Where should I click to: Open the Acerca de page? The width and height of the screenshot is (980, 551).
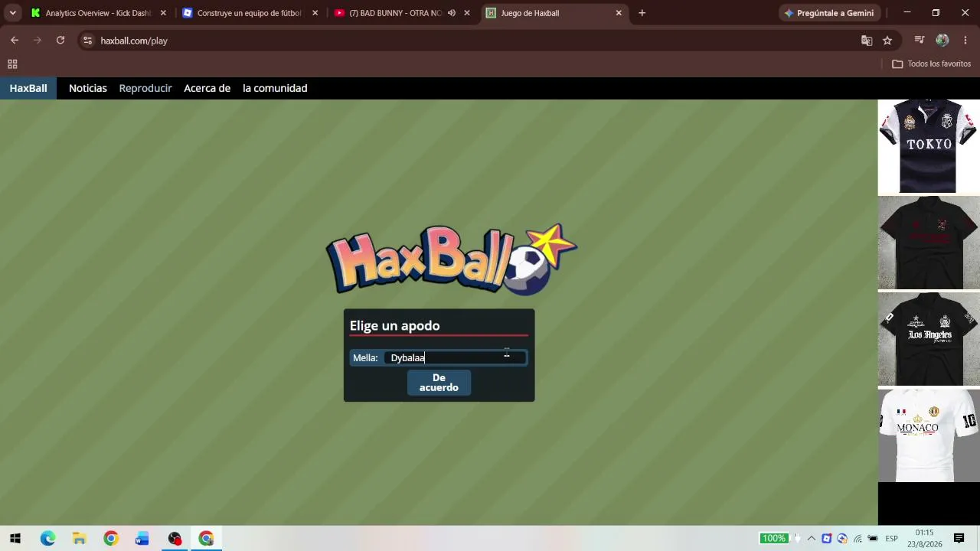[207, 88]
